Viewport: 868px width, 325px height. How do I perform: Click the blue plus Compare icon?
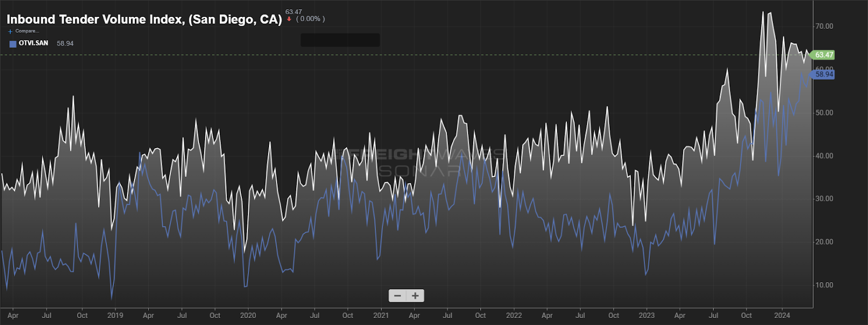pyautogui.click(x=10, y=31)
